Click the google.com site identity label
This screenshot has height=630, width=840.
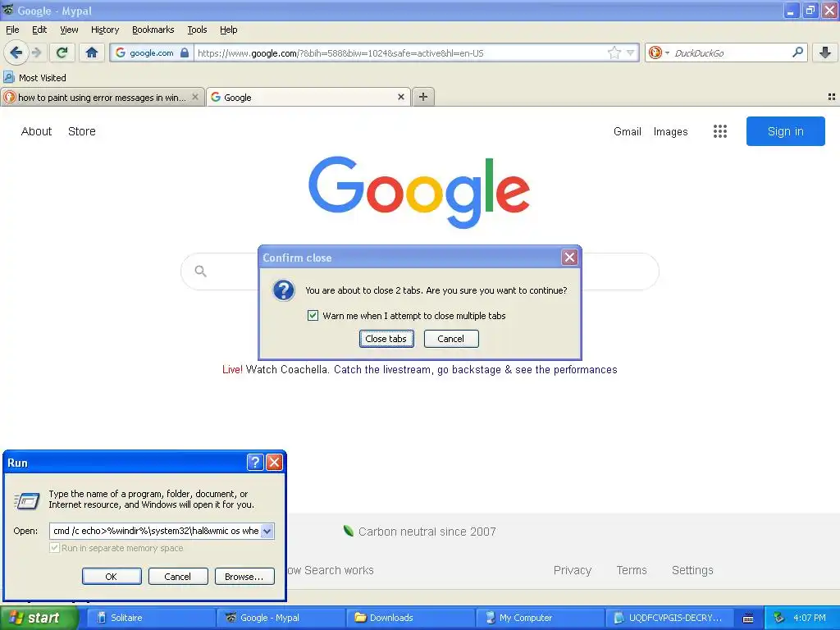pos(152,53)
